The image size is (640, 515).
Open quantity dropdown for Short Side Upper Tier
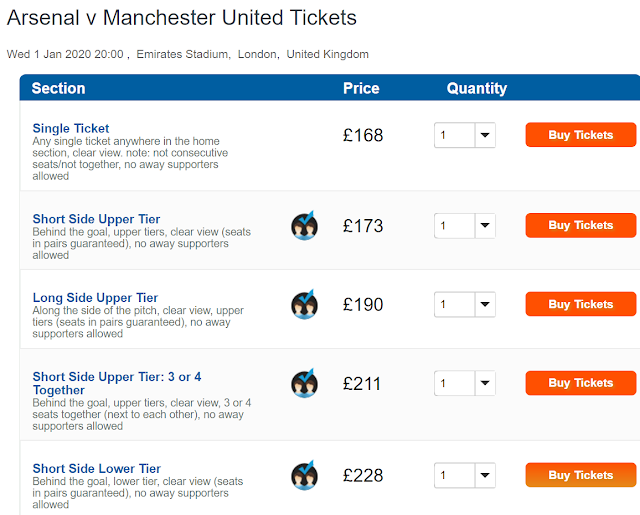[x=464, y=226]
